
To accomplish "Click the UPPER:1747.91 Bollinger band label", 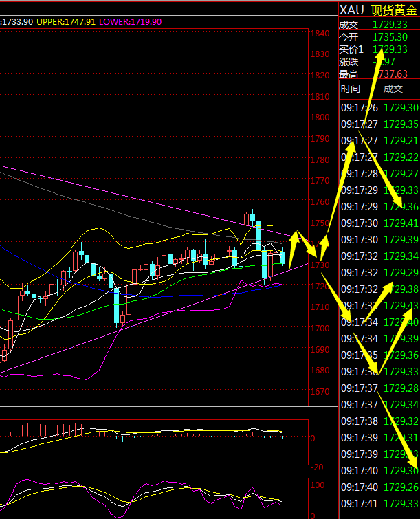I will (66, 22).
